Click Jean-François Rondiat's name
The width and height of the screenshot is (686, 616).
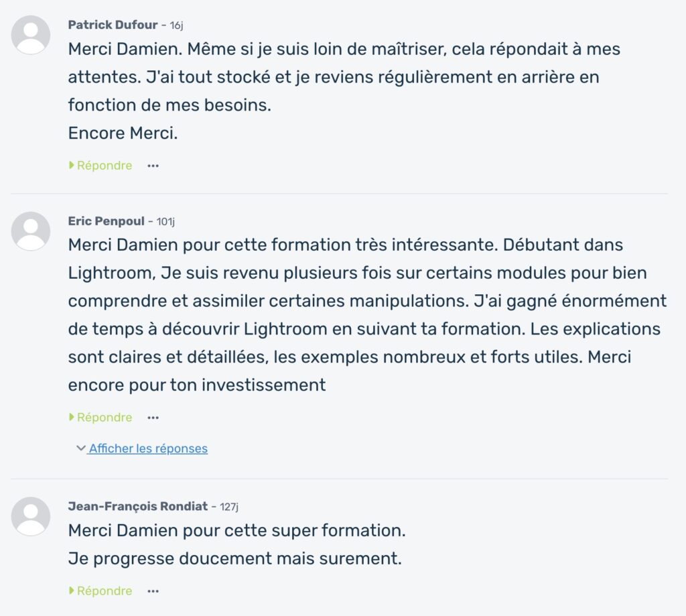point(137,507)
